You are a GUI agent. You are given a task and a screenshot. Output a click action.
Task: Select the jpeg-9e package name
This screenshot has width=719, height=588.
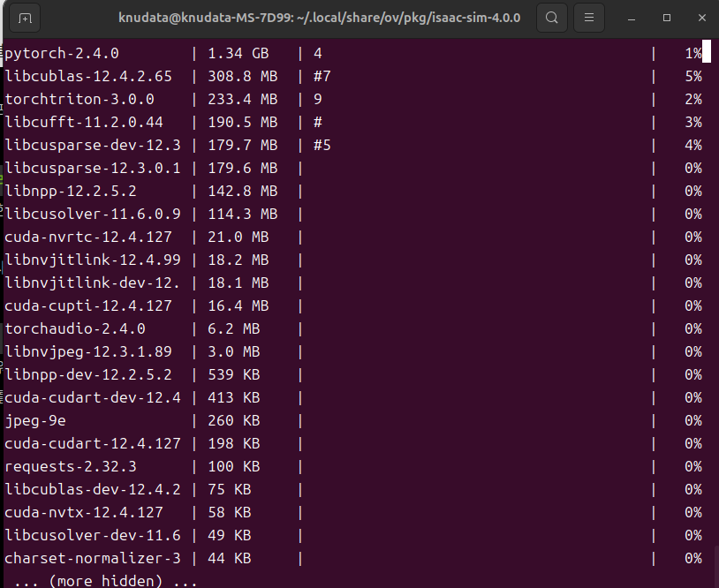tap(35, 421)
